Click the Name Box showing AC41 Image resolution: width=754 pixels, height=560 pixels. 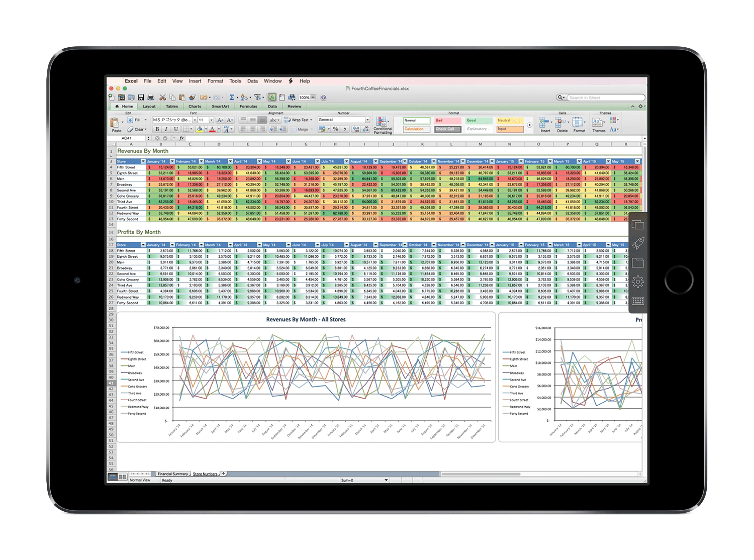(127, 138)
